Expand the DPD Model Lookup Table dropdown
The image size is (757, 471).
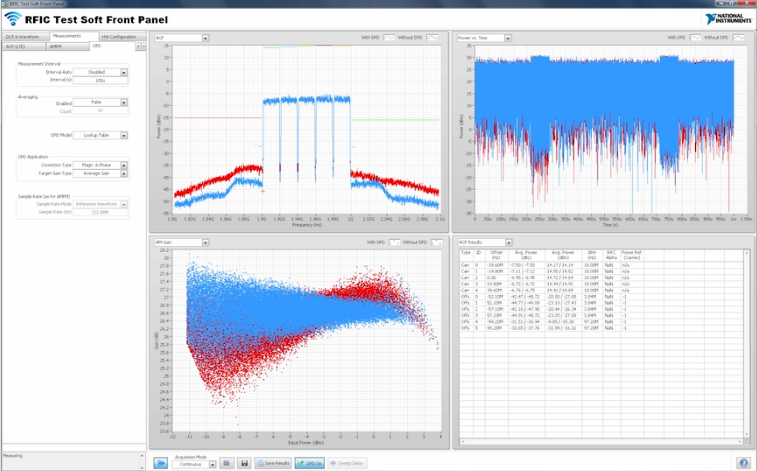pos(124,135)
